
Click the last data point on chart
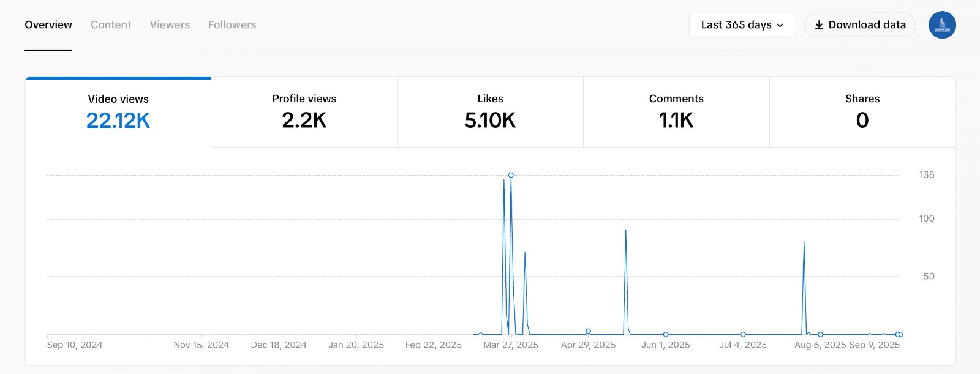pos(900,335)
